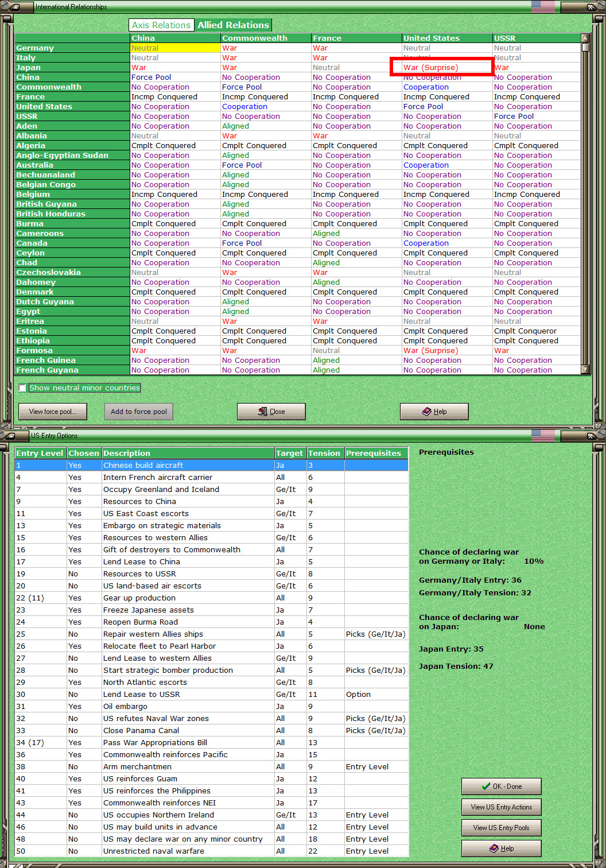Viewport: 606px width, 868px height.
Task: Switch to the Axis Relations tab
Action: tap(161, 25)
